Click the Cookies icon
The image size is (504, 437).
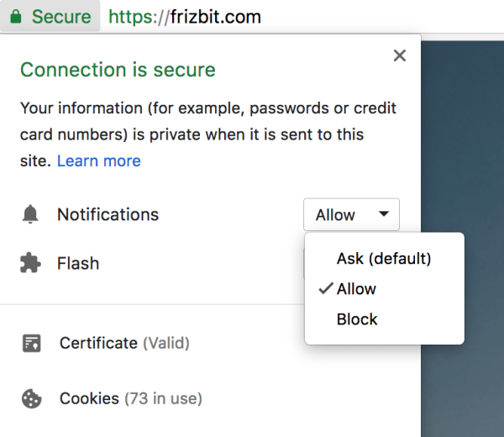[x=33, y=398]
